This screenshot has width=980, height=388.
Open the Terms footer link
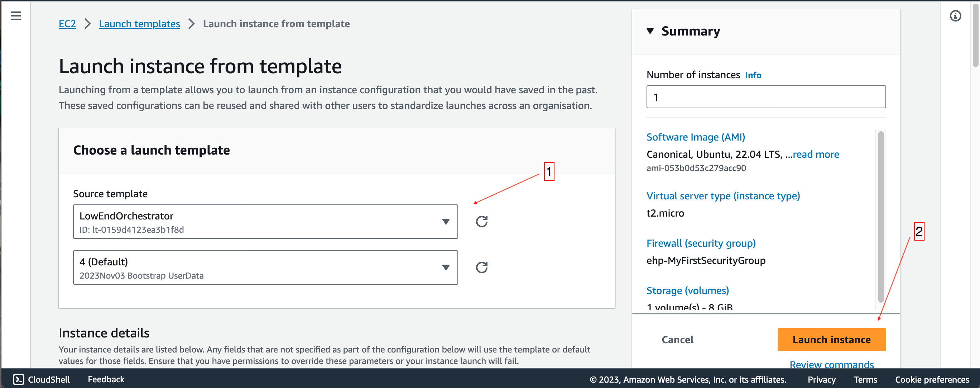pos(865,380)
